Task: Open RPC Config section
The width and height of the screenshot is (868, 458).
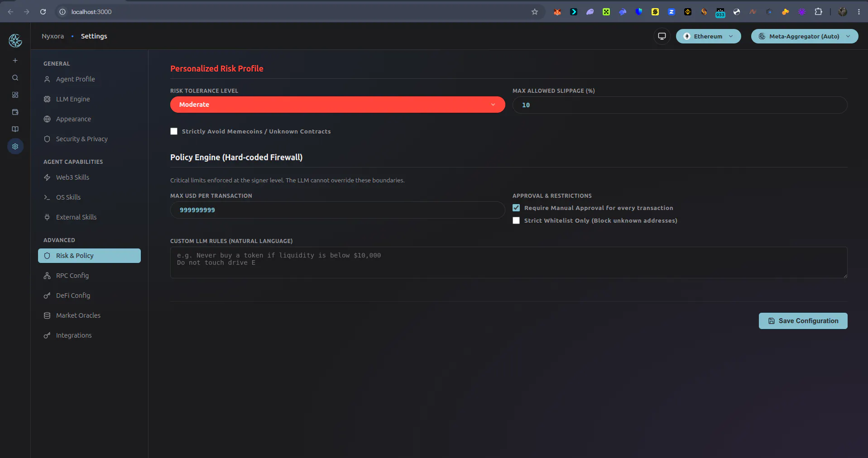Action: [89, 276]
